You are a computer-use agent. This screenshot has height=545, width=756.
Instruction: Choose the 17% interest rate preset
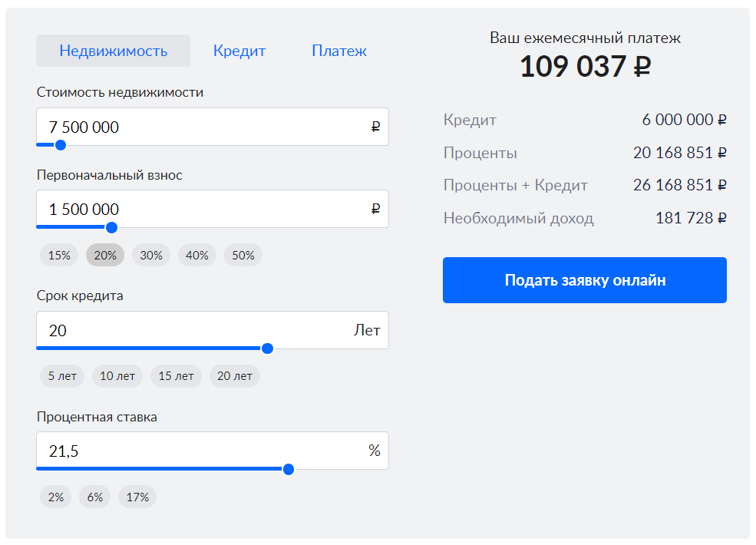(x=137, y=497)
